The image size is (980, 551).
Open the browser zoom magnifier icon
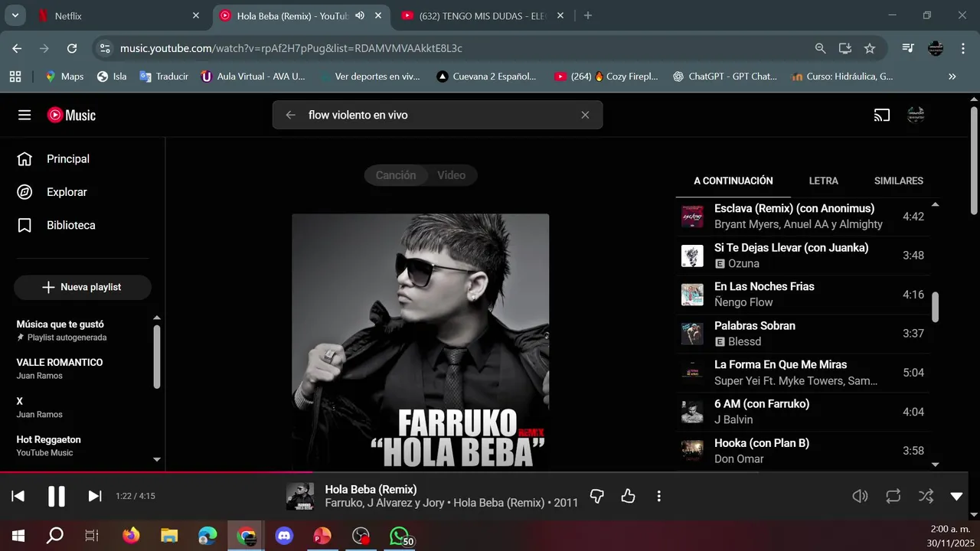coord(820,48)
